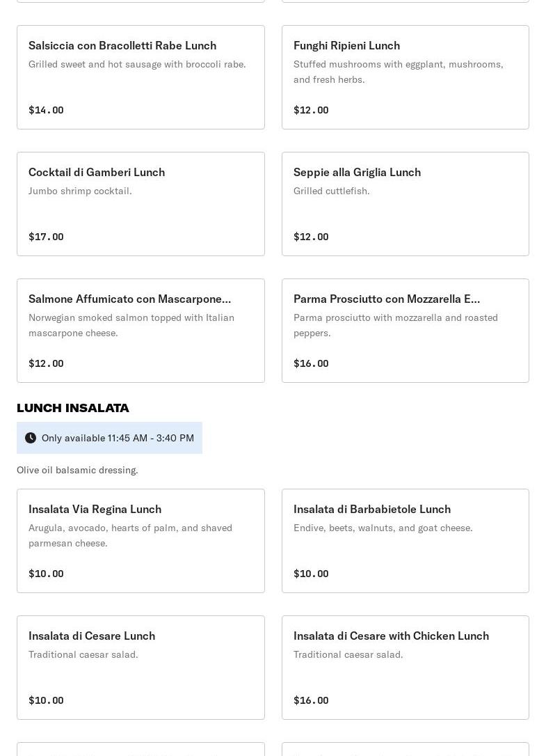
Task: Click $16.00 price on Cesare with Chicken
Action: coord(311,700)
